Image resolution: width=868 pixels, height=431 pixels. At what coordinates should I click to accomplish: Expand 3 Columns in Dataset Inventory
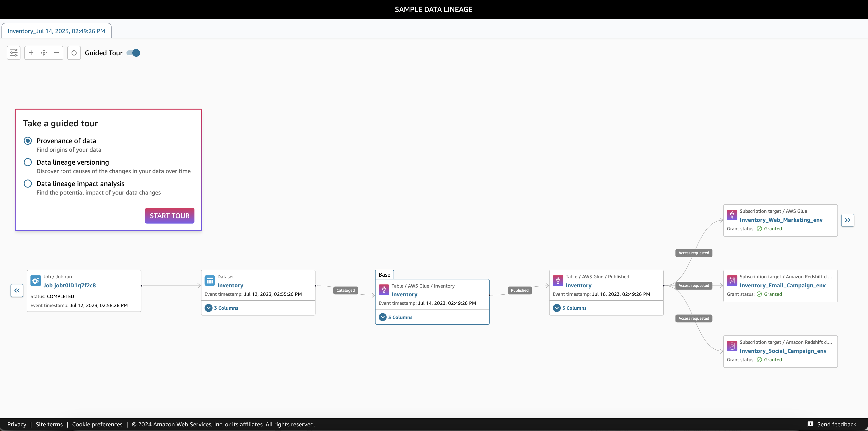click(209, 308)
